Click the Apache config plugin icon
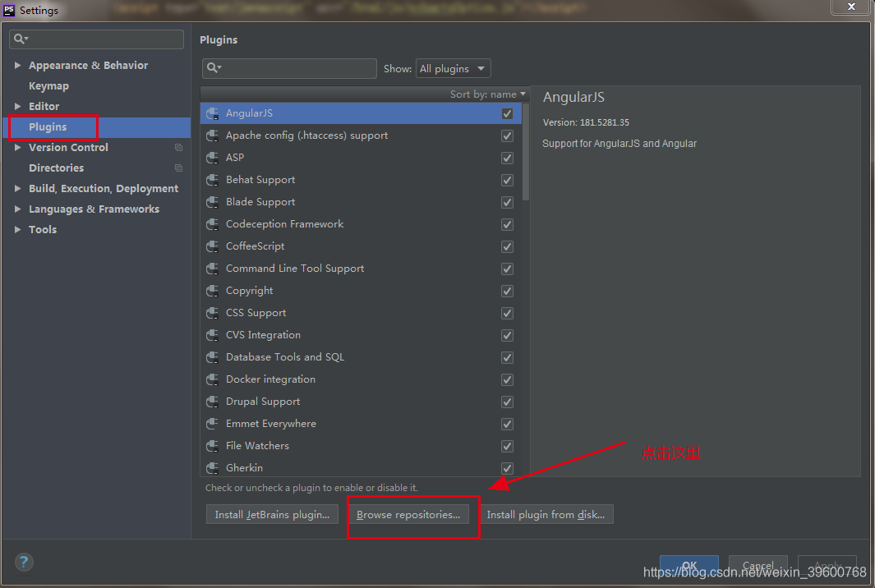The image size is (875, 588). click(212, 136)
